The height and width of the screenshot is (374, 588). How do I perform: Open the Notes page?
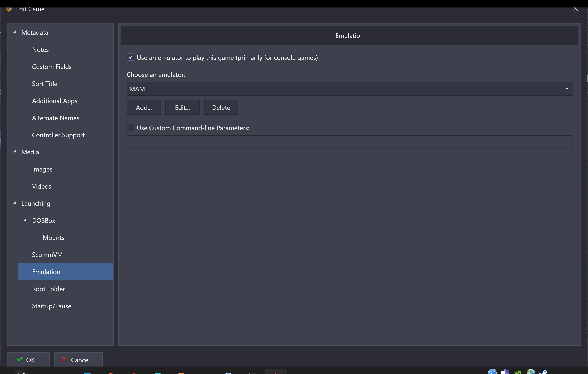(40, 50)
